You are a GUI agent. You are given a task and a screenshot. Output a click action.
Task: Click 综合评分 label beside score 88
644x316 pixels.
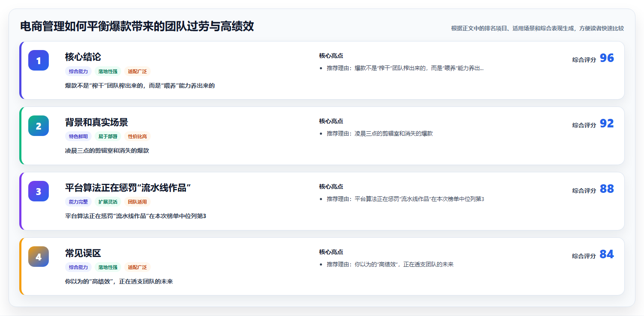point(584,191)
